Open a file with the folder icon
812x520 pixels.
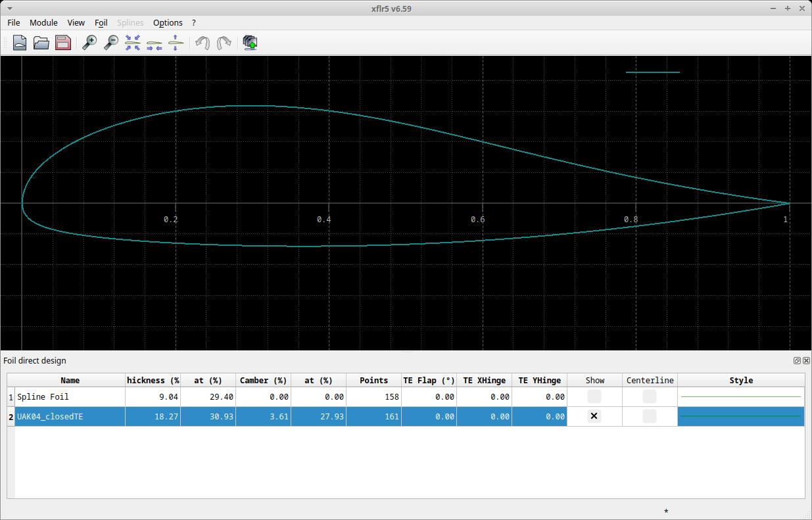[x=41, y=43]
